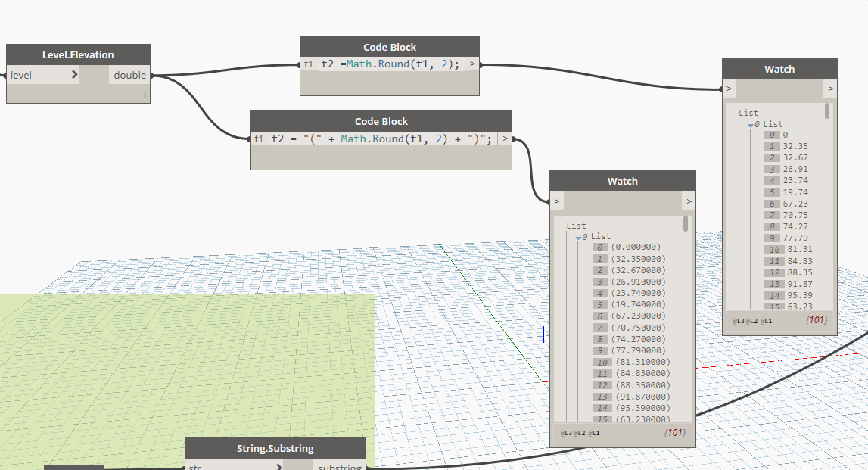Select (19.740000) in the middle Watch list
The width and height of the screenshot is (868, 470).
[638, 304]
